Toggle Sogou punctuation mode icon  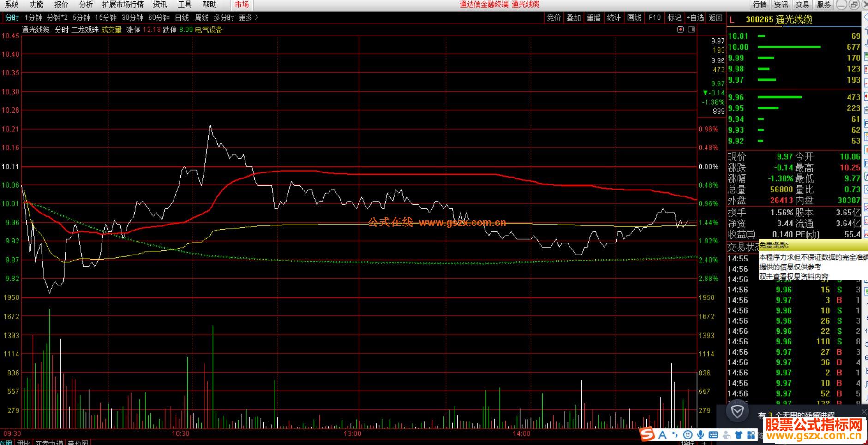coord(675,434)
